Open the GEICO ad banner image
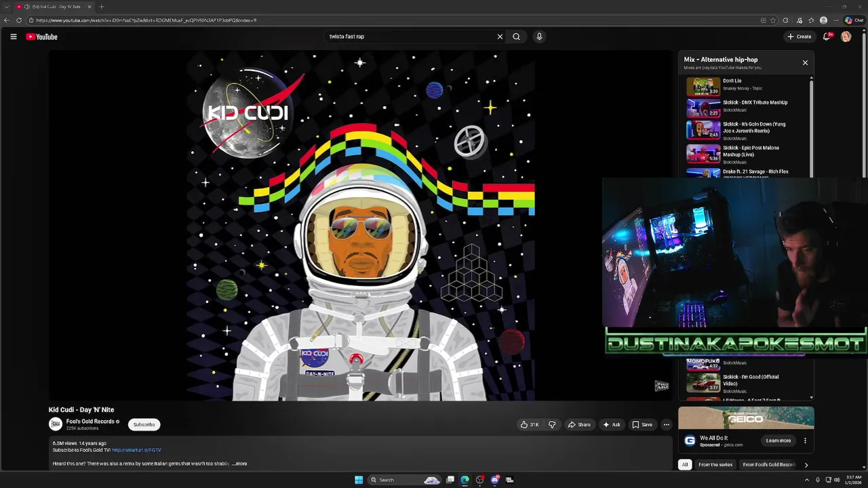 [746, 418]
